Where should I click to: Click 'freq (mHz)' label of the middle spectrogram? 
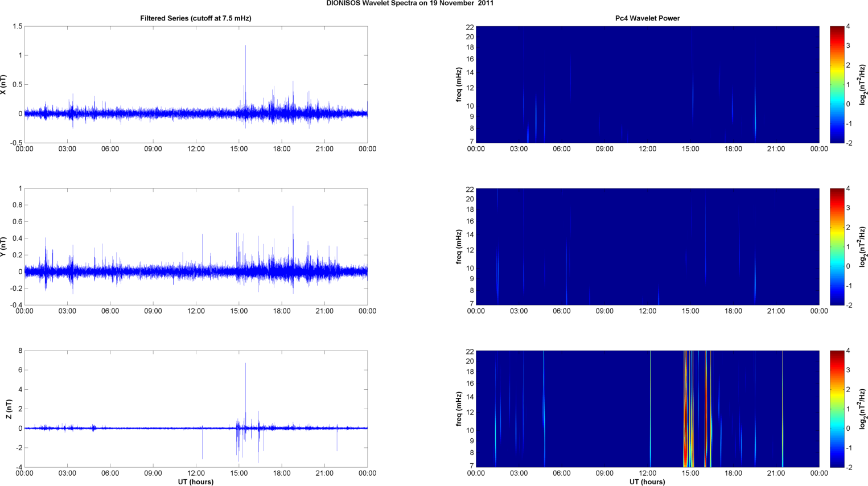click(459, 246)
